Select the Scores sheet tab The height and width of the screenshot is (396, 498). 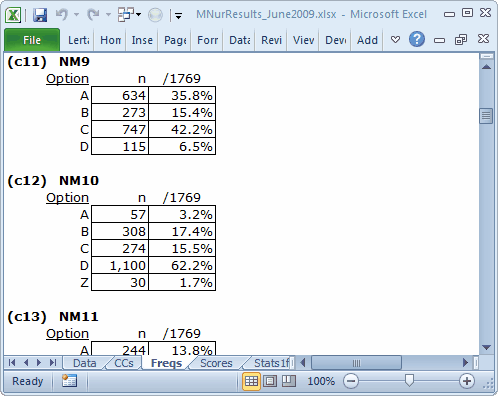pyautogui.click(x=216, y=363)
